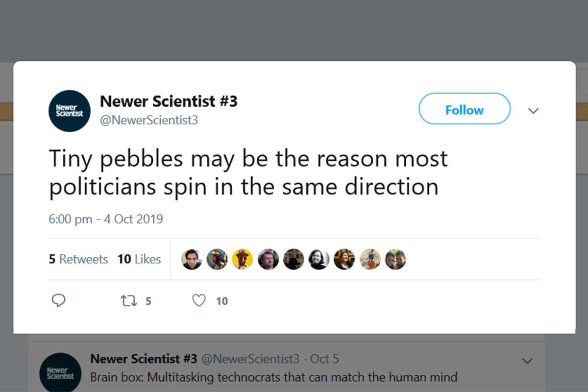Open the @NewerScientist3 handle link
The image size is (588, 392).
[x=149, y=120]
